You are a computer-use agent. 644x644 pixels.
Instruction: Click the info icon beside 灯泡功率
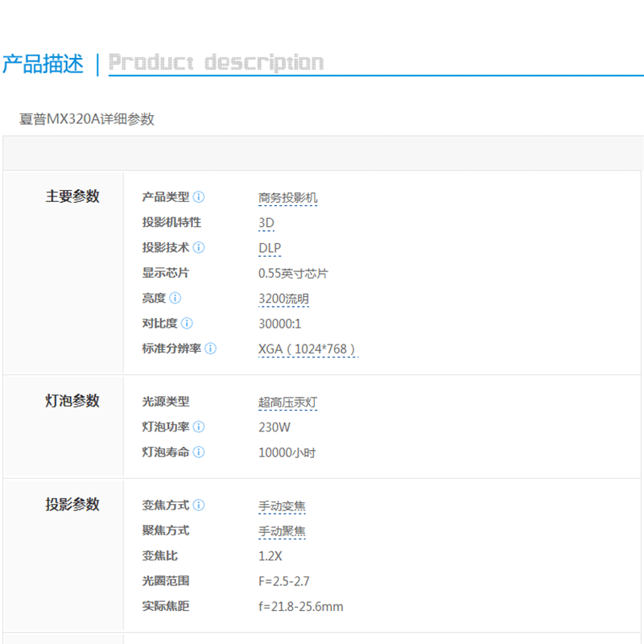tap(199, 427)
